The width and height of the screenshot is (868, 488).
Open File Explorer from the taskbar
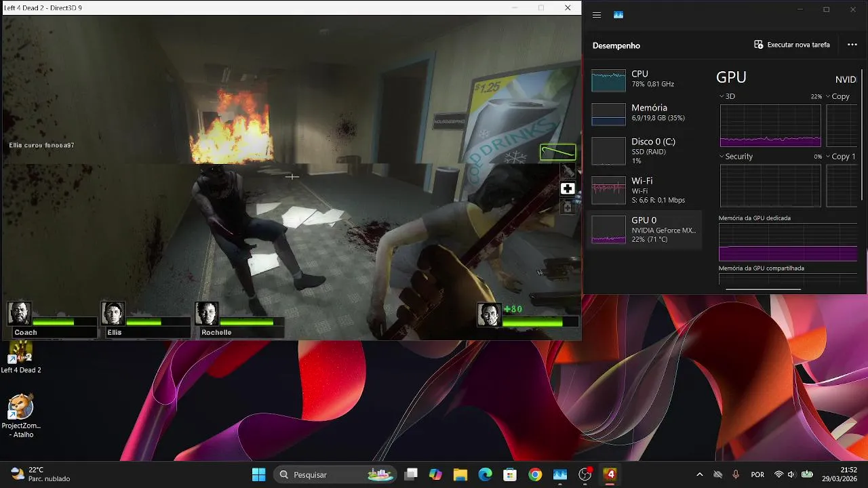(x=460, y=474)
